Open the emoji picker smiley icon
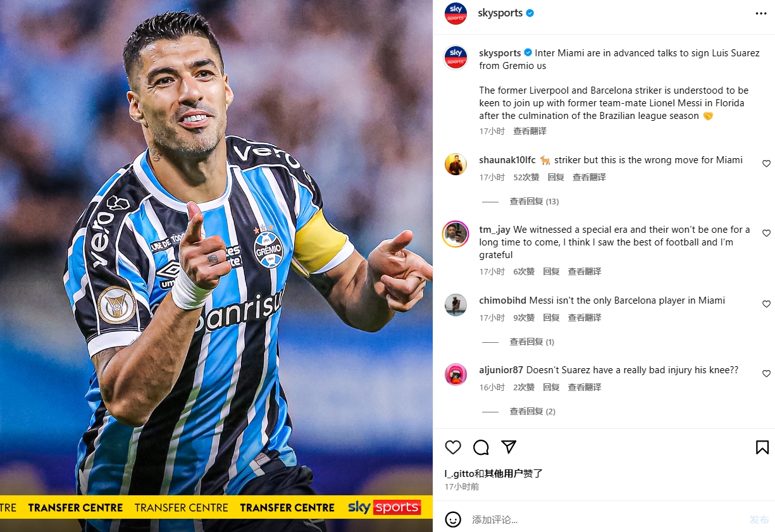The height and width of the screenshot is (532, 775). tap(453, 519)
